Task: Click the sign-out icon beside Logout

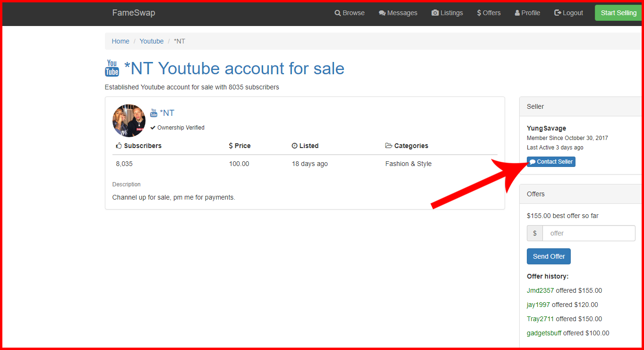Action: tap(558, 13)
